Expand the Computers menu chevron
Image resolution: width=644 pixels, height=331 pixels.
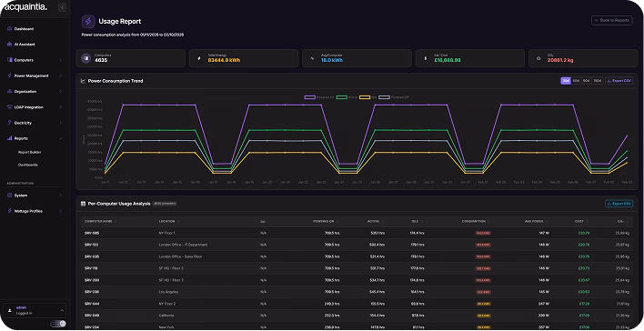(x=60, y=60)
